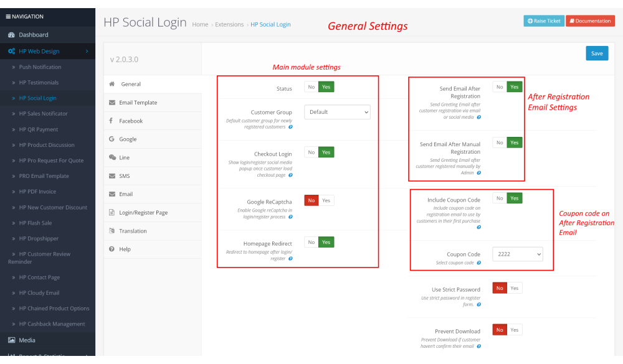623x364 pixels.
Task: Set Homepage Redirect toggle to No
Action: 311,242
